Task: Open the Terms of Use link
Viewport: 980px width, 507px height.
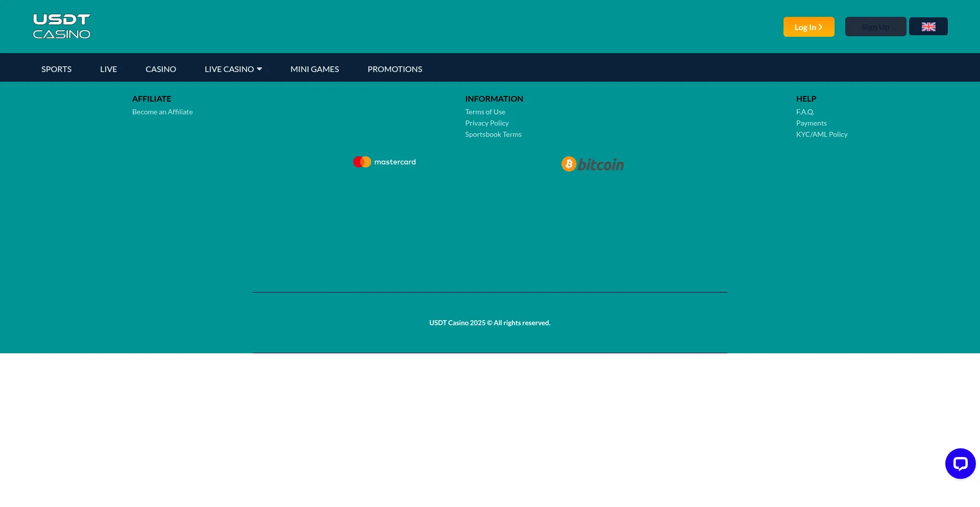Action: coord(485,112)
